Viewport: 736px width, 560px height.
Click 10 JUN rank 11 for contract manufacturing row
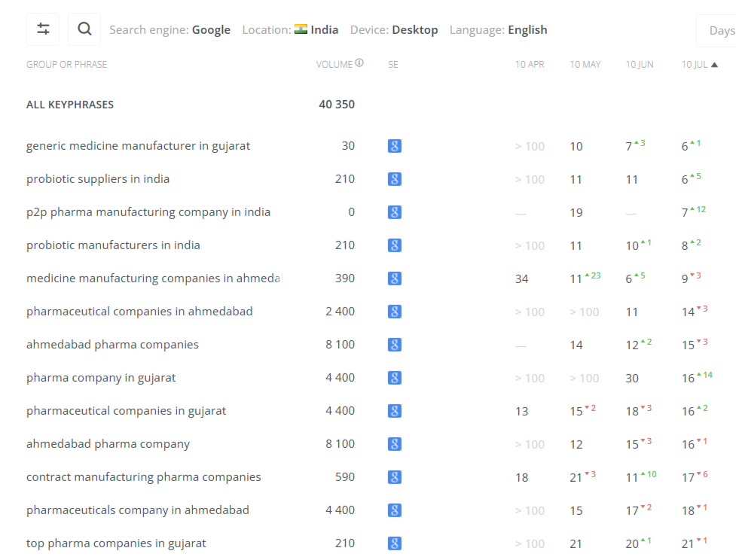[631, 478]
